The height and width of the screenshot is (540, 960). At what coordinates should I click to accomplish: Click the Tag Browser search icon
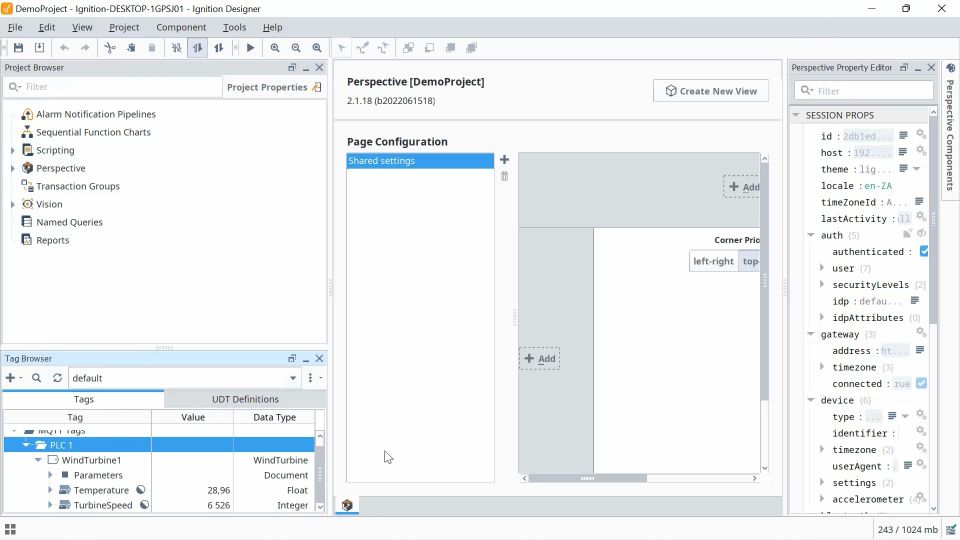point(37,378)
